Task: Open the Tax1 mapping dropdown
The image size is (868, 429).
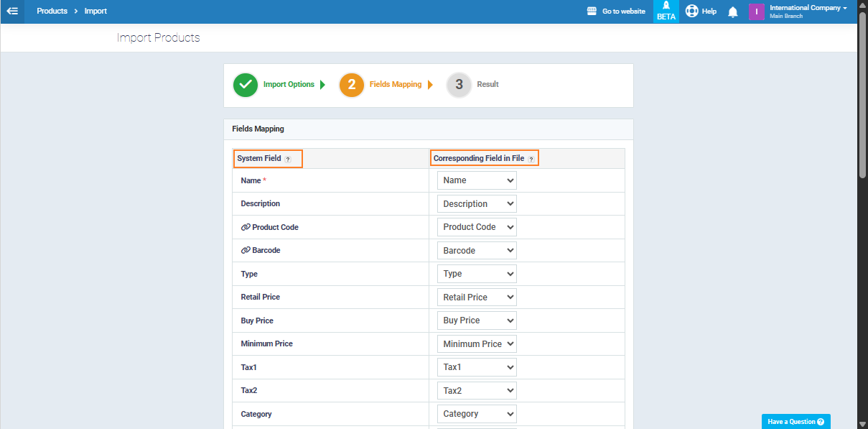Action: click(477, 367)
